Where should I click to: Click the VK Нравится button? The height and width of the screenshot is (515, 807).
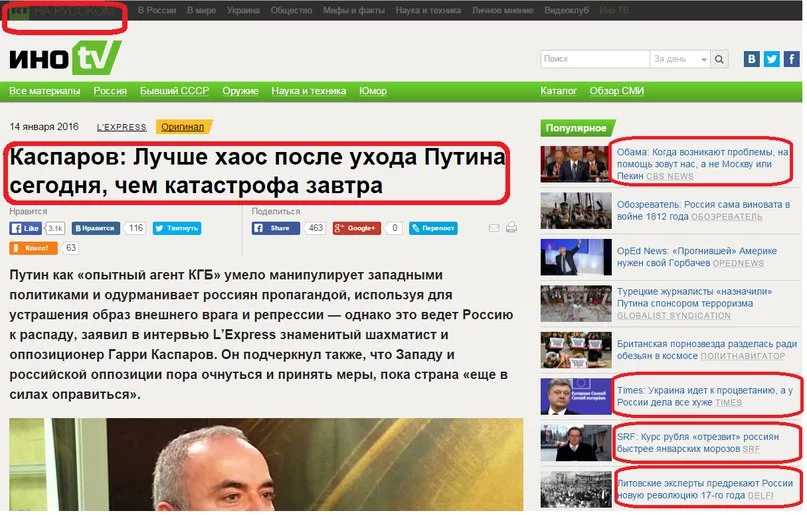(95, 228)
